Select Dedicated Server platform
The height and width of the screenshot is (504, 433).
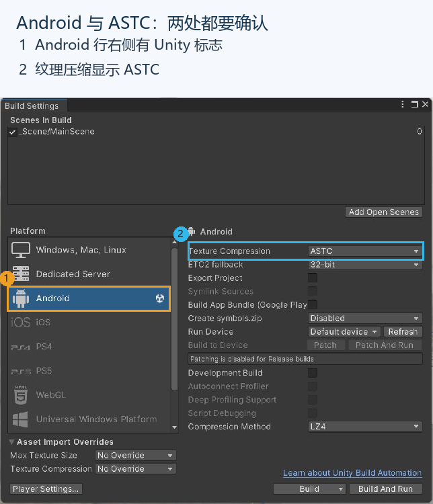pos(89,274)
